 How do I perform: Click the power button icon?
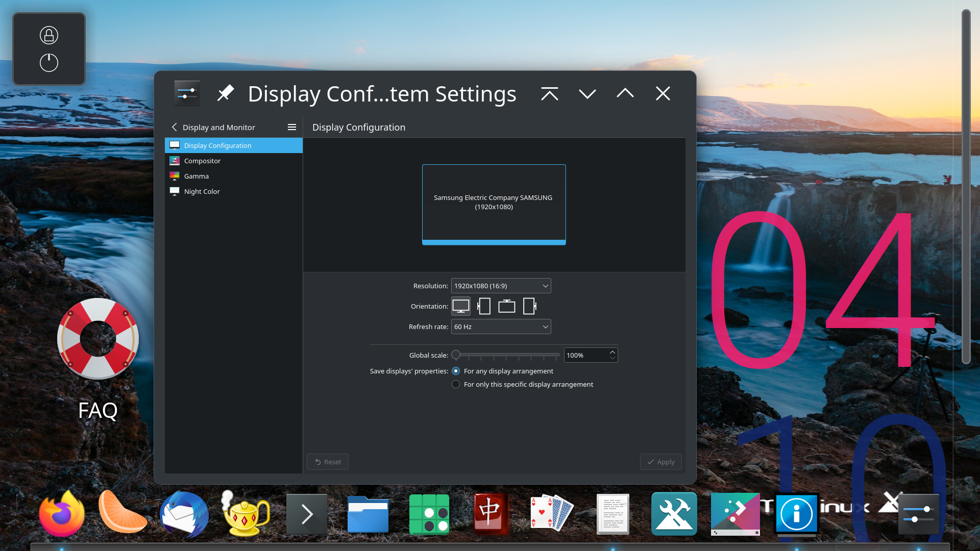49,63
